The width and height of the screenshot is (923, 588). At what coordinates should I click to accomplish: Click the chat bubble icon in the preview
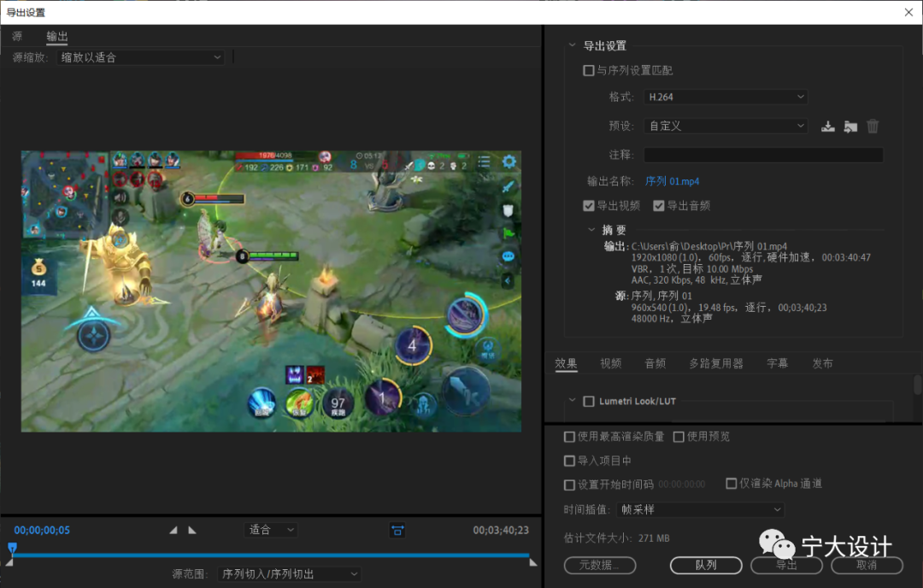(508, 256)
